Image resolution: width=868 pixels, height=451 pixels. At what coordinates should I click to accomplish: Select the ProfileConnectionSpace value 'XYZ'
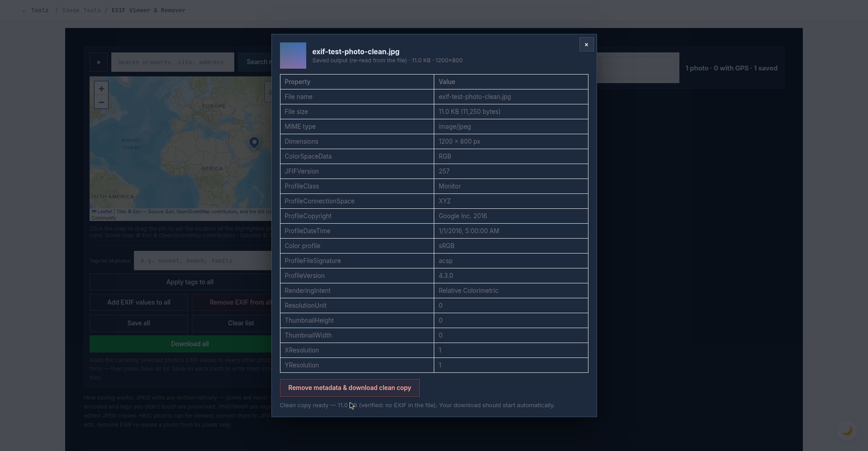click(445, 201)
